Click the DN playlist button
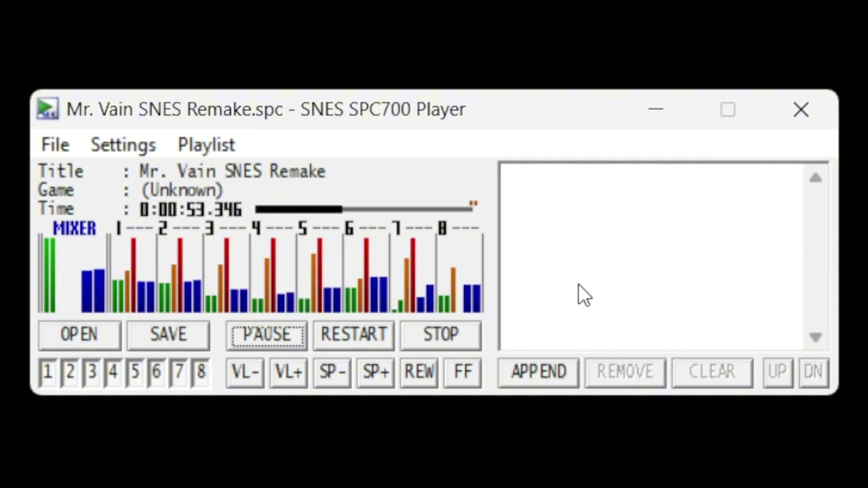This screenshot has height=488, width=868. click(x=812, y=372)
